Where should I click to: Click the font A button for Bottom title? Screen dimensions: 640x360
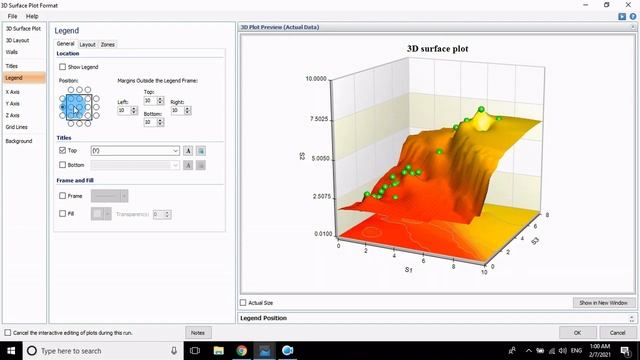tap(188, 165)
